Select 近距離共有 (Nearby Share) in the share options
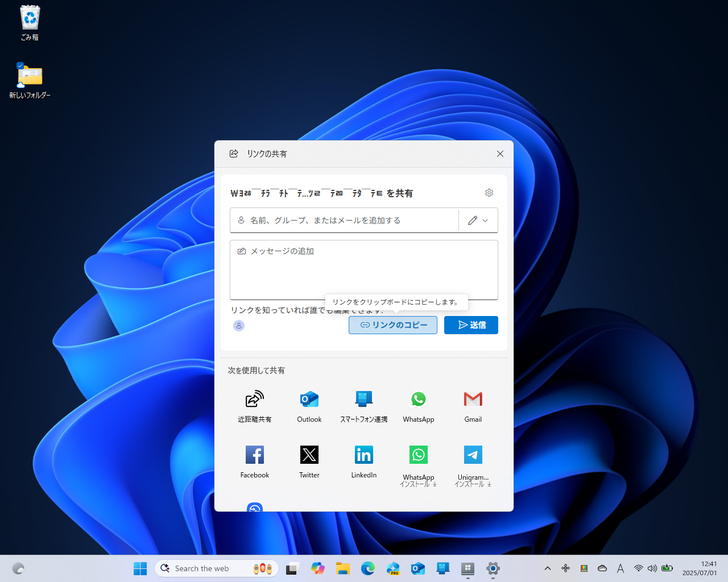728x582 pixels. [x=254, y=405]
